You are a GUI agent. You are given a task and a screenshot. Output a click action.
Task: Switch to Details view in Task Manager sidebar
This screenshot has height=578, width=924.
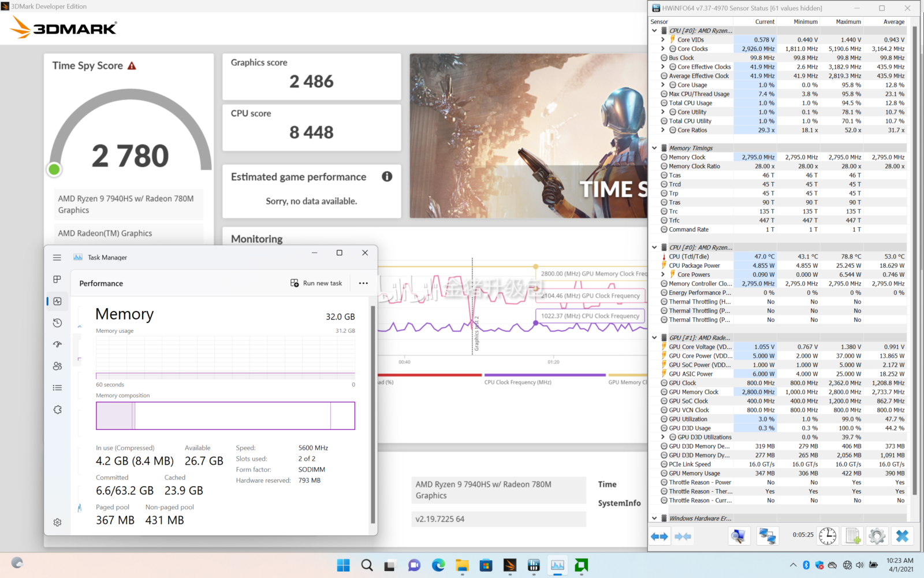click(x=57, y=387)
